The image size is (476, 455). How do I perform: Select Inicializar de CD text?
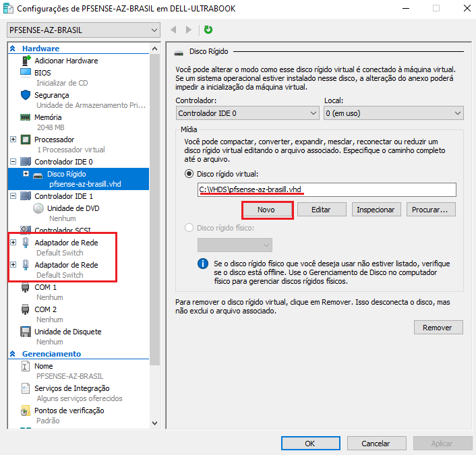click(62, 83)
